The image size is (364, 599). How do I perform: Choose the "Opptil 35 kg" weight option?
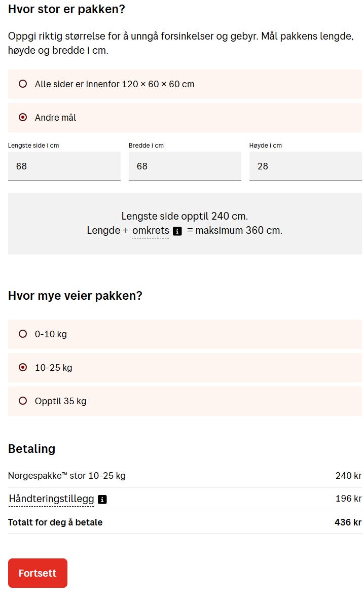tap(23, 401)
